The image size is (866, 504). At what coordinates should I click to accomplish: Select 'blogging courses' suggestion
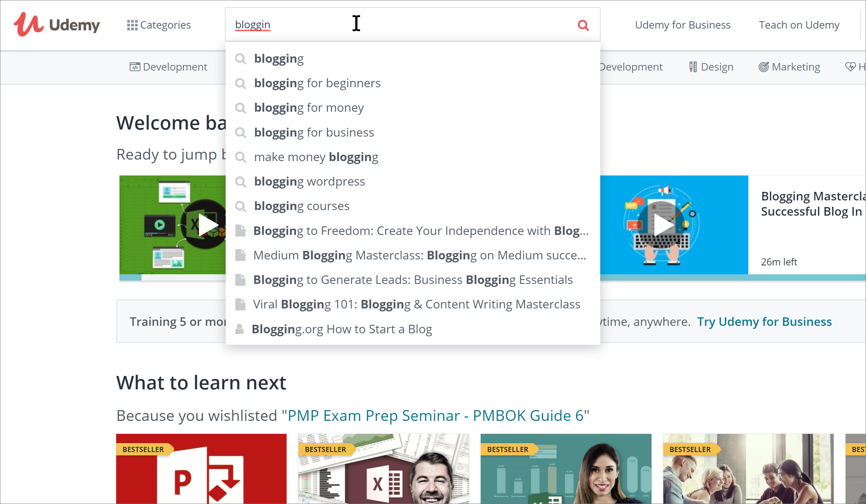413,206
